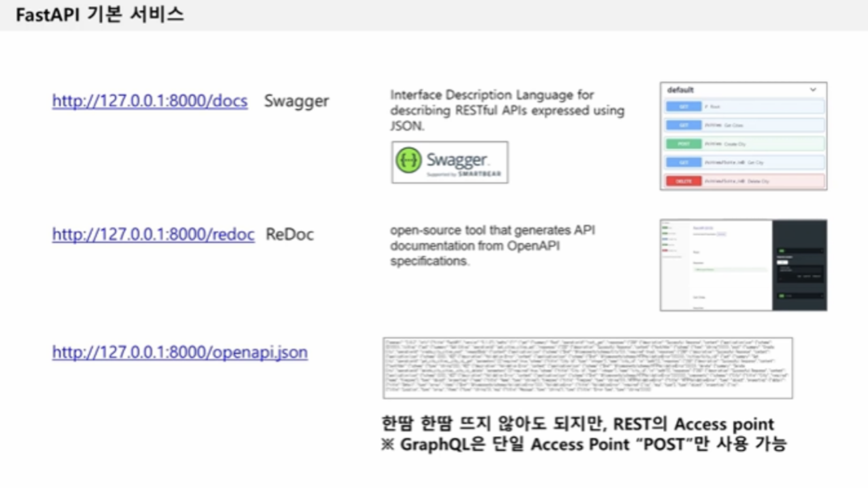Click the green POST Create City badge
Image resolution: width=868 pixels, height=488 pixels.
point(684,144)
